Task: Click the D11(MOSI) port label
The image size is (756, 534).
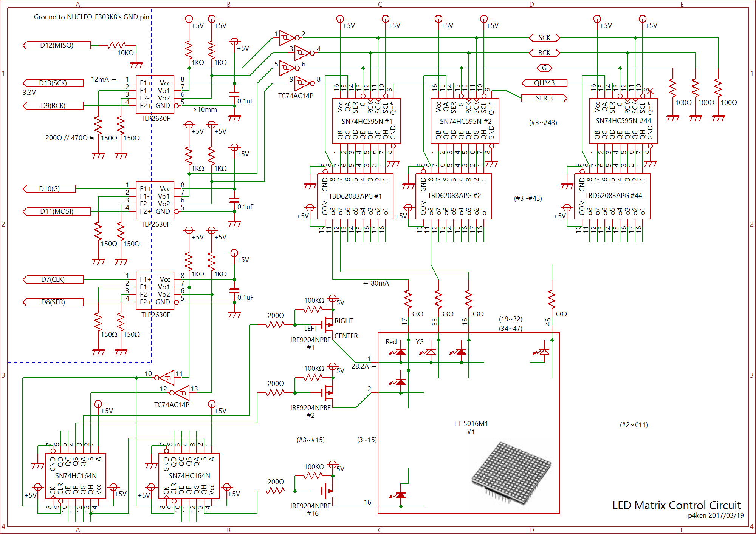Action: coord(57,211)
